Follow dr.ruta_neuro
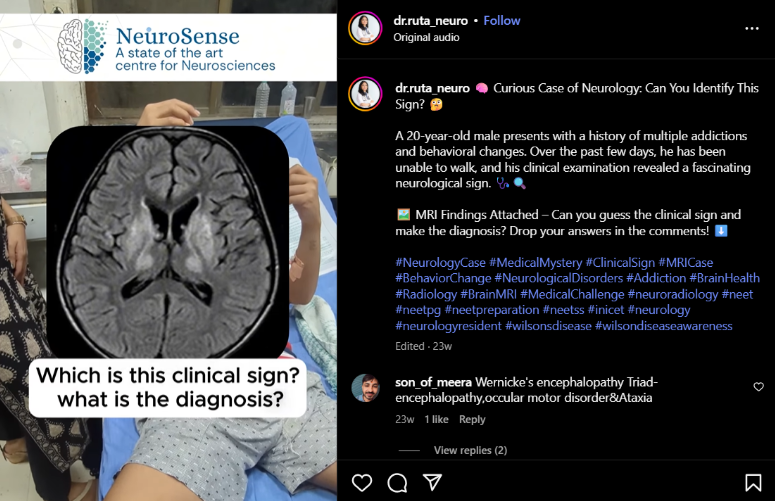The image size is (775, 501). pyautogui.click(x=502, y=21)
